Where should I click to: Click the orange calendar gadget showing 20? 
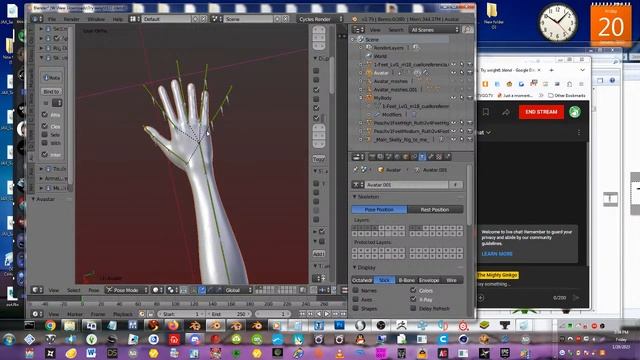click(611, 25)
